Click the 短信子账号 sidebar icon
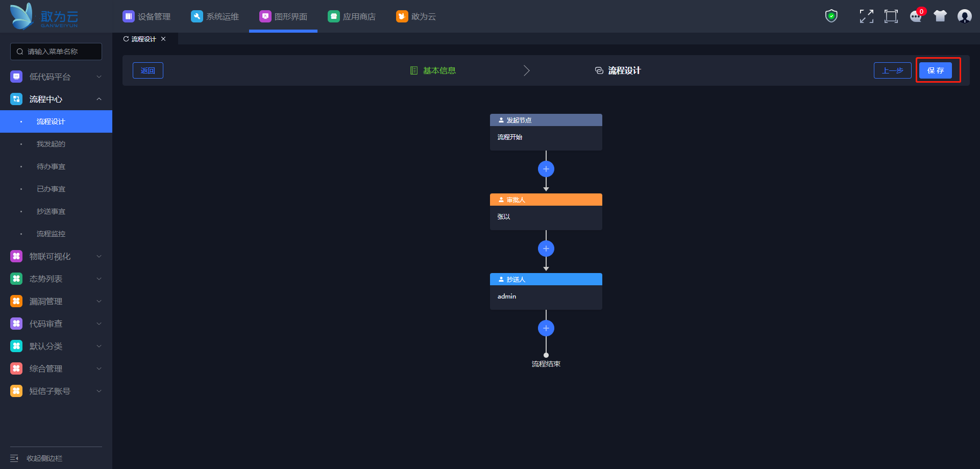Image resolution: width=980 pixels, height=469 pixels. [16, 391]
